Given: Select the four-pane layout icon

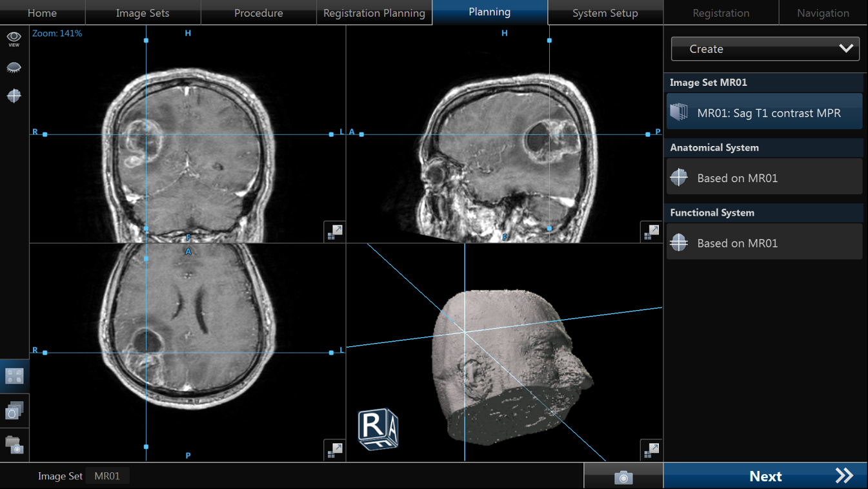Looking at the screenshot, I should click(14, 376).
